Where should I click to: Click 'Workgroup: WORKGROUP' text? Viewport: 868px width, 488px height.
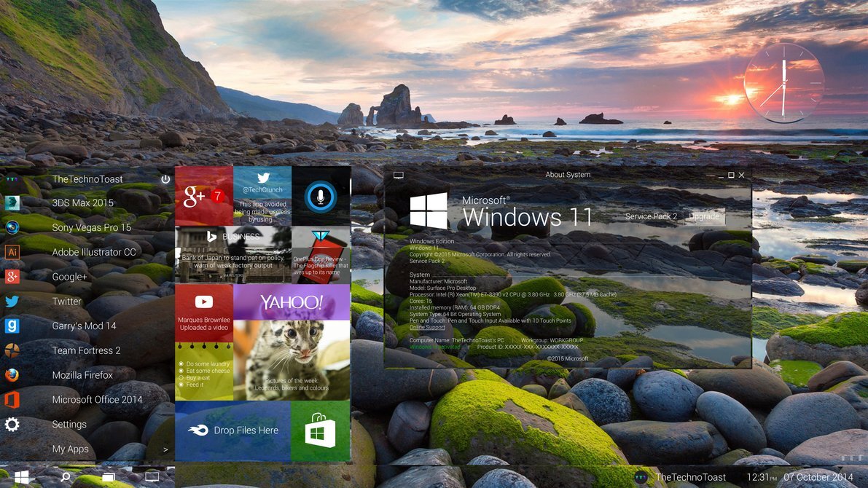(x=552, y=340)
